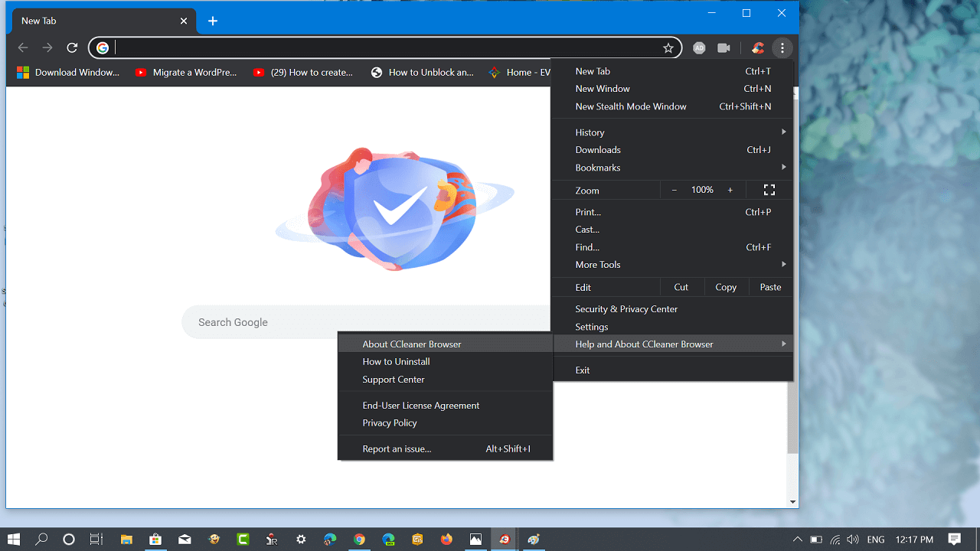980x551 pixels.
Task: Open Mail app from taskbar
Action: [185, 540]
